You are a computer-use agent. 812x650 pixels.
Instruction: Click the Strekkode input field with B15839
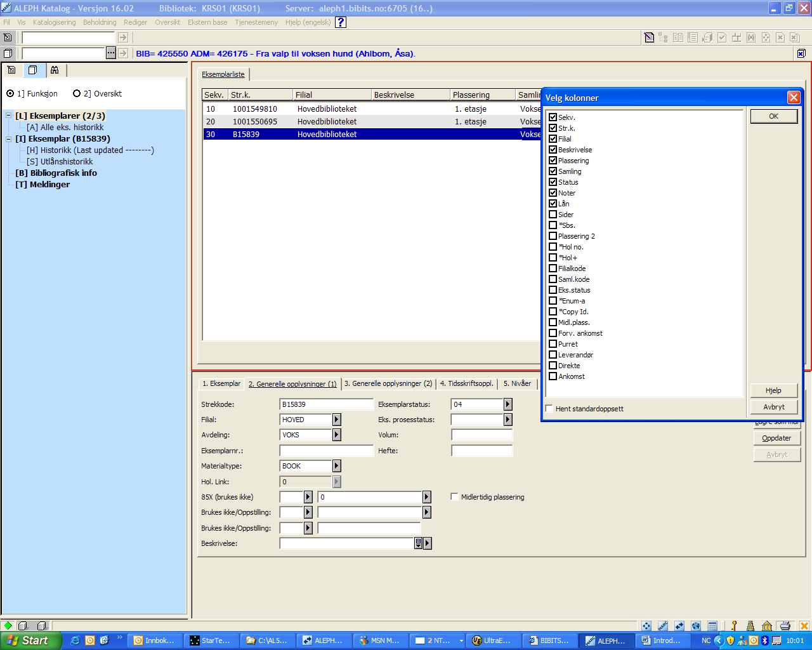(x=326, y=404)
